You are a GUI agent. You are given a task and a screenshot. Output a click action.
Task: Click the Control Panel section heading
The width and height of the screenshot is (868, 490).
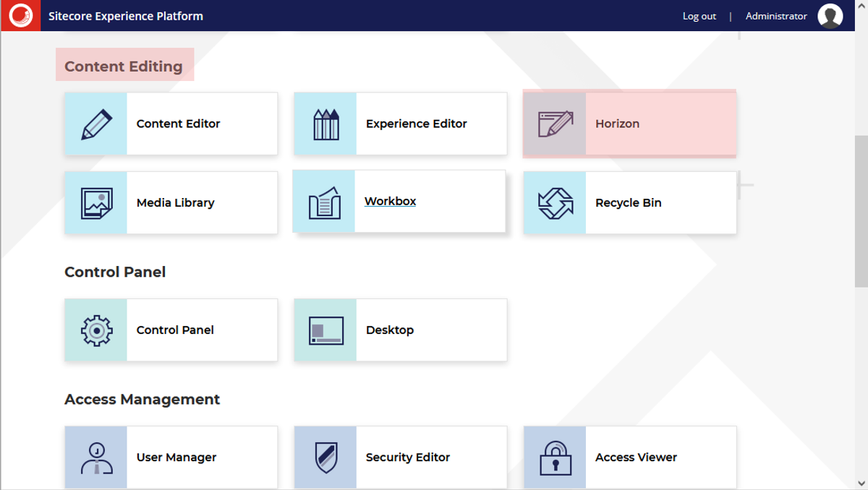coord(115,272)
